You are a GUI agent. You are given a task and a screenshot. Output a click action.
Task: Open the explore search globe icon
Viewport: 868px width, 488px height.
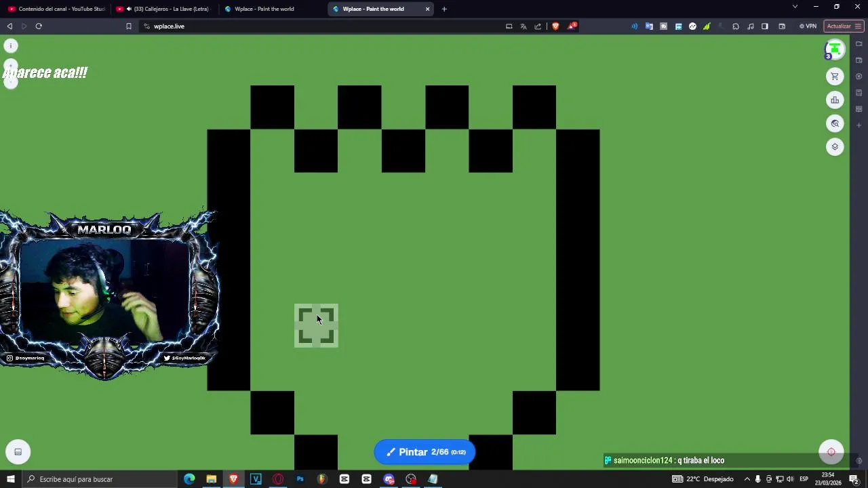click(835, 123)
